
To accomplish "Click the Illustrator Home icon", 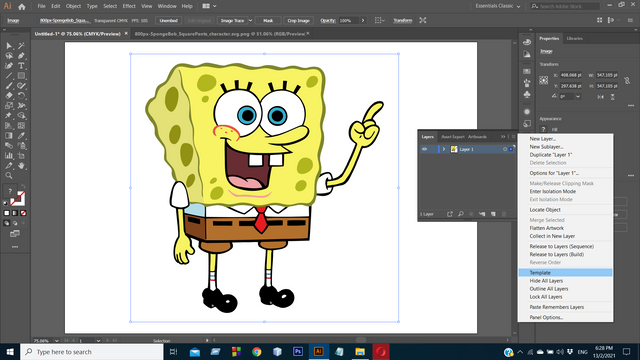I will pyautogui.click(x=22, y=7).
